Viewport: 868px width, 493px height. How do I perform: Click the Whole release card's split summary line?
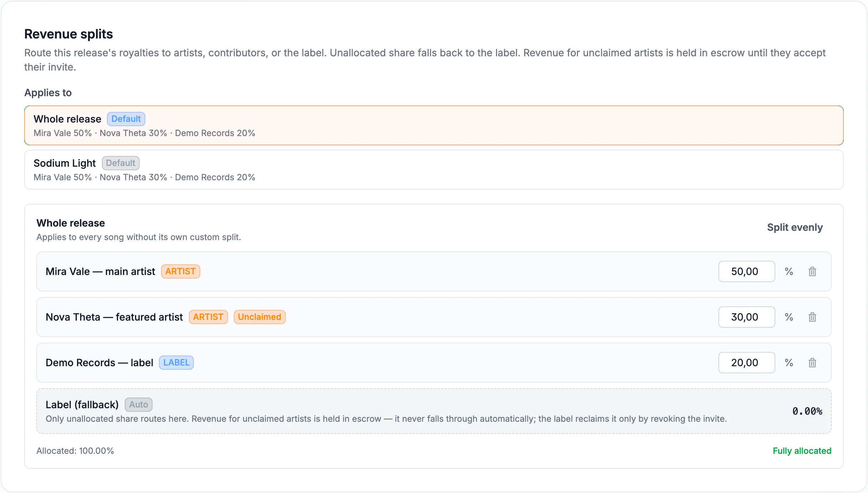point(144,133)
